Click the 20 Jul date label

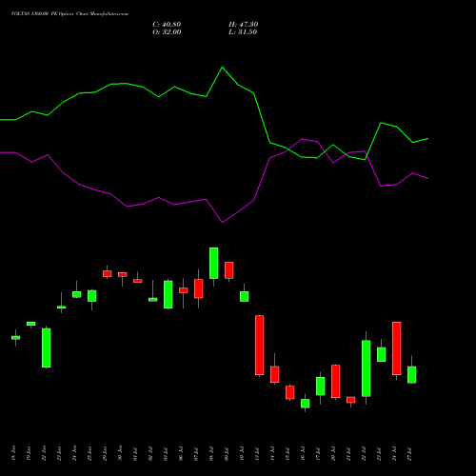333,453
